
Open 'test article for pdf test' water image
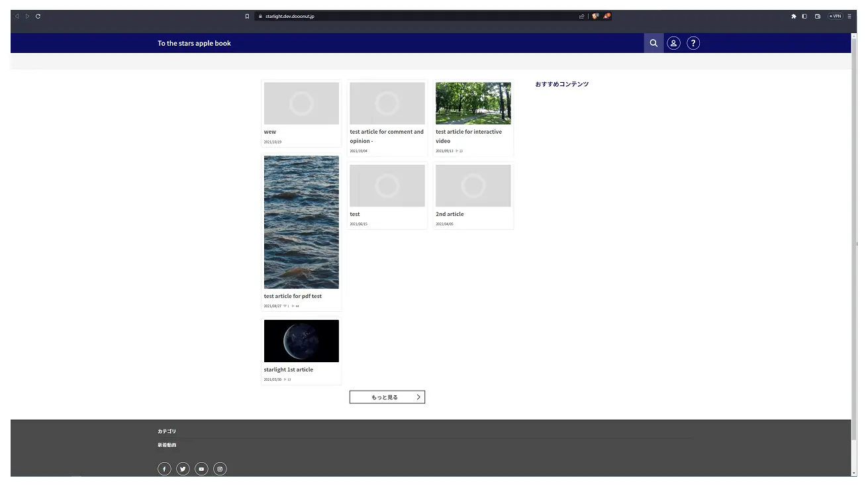pos(301,222)
